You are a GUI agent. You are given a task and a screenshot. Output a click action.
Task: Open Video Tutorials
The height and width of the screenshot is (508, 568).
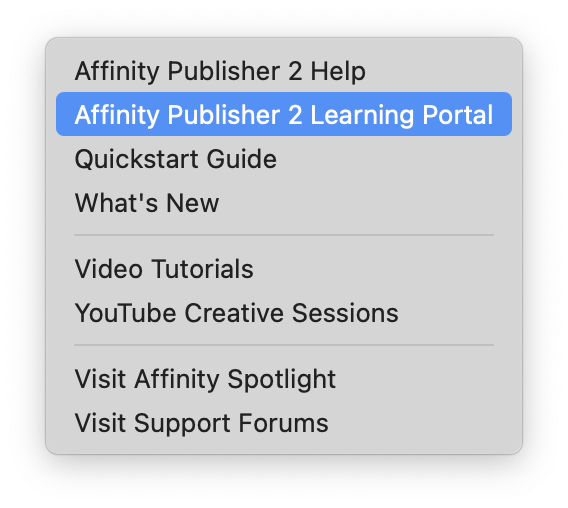click(x=284, y=269)
